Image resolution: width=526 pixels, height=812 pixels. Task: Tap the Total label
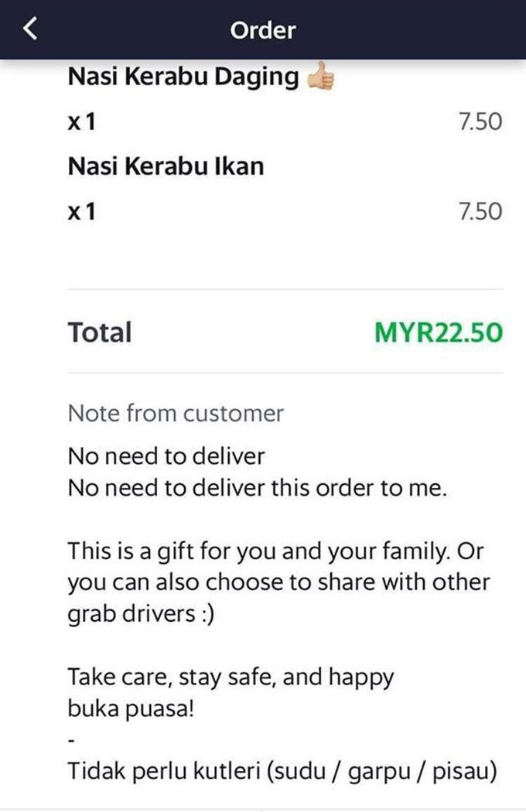[100, 332]
